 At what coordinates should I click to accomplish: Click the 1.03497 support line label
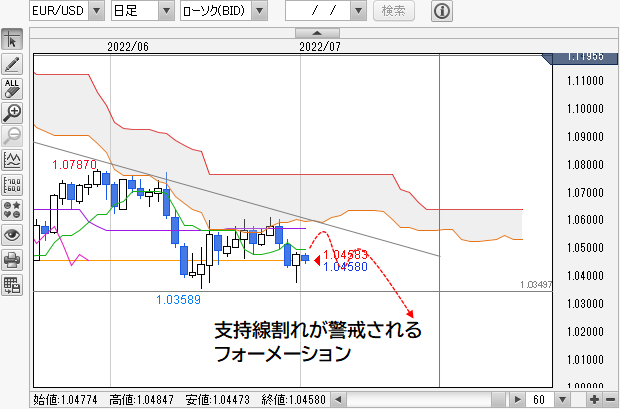[536, 284]
